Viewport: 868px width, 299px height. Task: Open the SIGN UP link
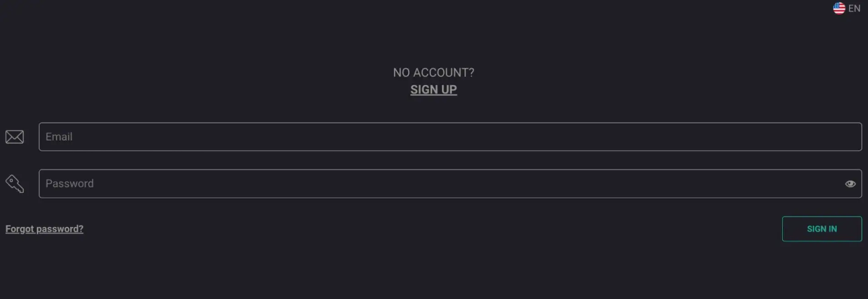click(x=433, y=90)
